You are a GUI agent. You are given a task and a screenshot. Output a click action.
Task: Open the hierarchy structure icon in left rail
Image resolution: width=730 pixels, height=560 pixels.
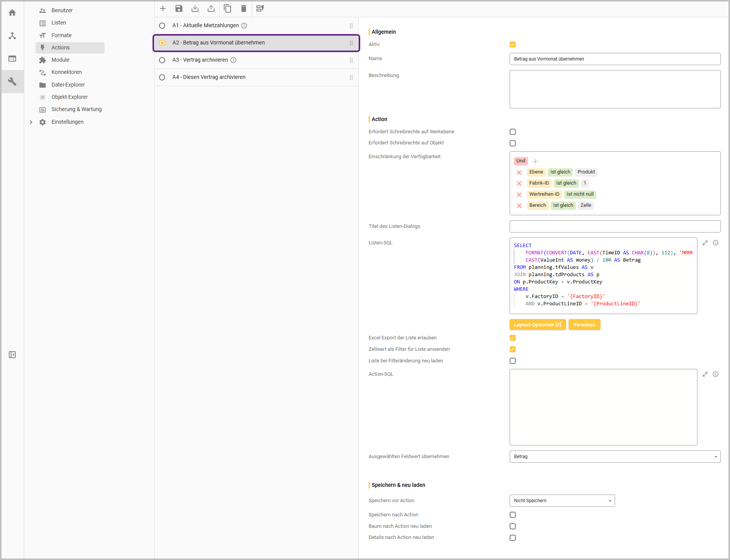point(12,36)
